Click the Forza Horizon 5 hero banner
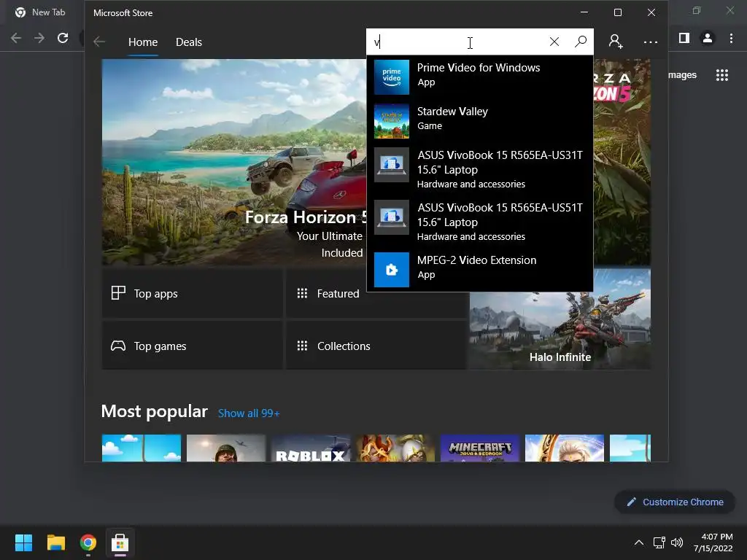This screenshot has width=747, height=560. tap(234, 162)
